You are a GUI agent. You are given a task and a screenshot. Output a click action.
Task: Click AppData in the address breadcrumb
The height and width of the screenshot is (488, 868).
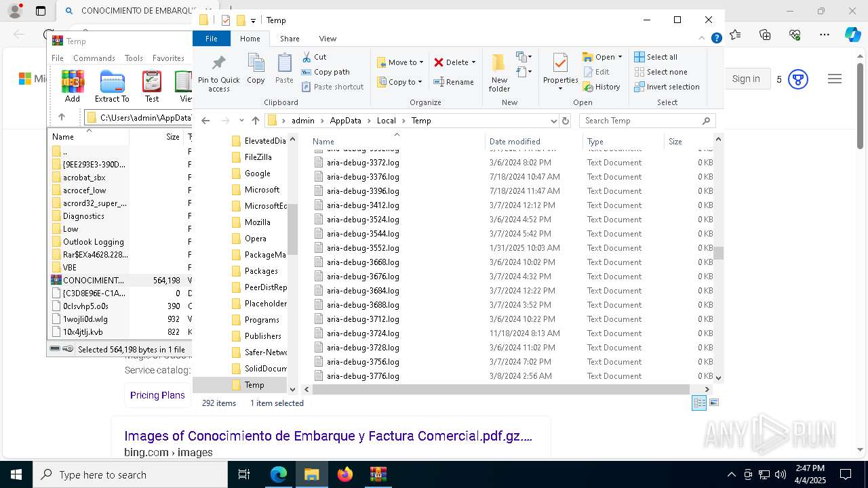coord(345,121)
